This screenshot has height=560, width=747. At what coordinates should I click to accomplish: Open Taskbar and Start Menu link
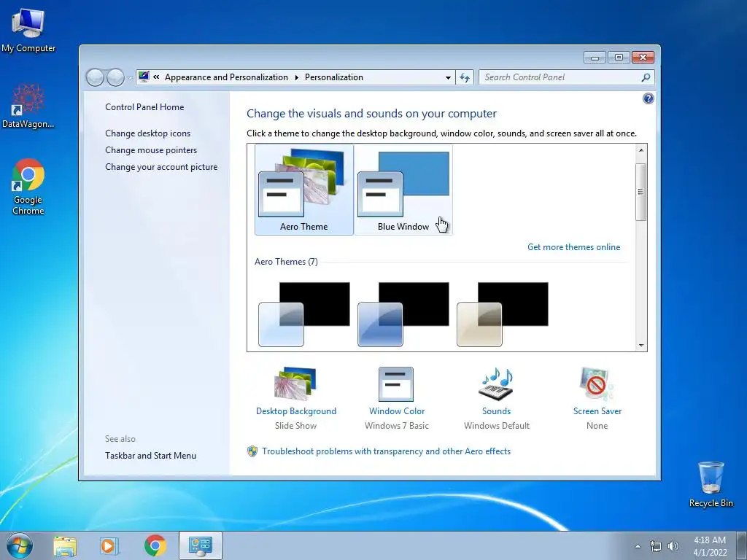point(150,456)
